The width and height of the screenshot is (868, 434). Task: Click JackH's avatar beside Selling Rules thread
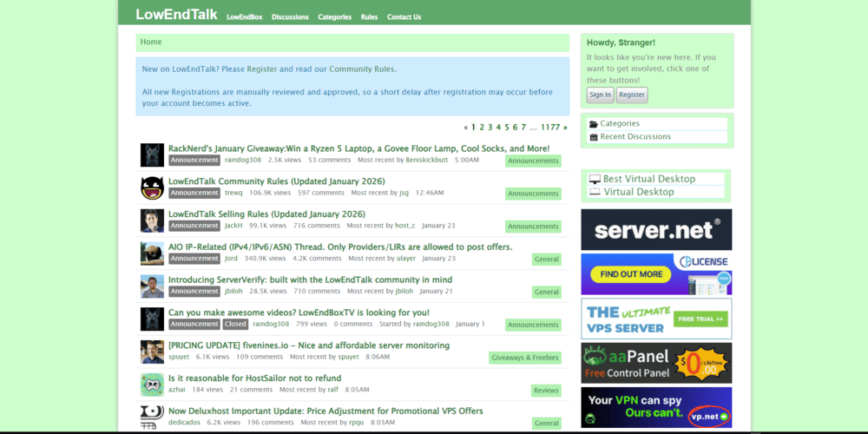(152, 220)
